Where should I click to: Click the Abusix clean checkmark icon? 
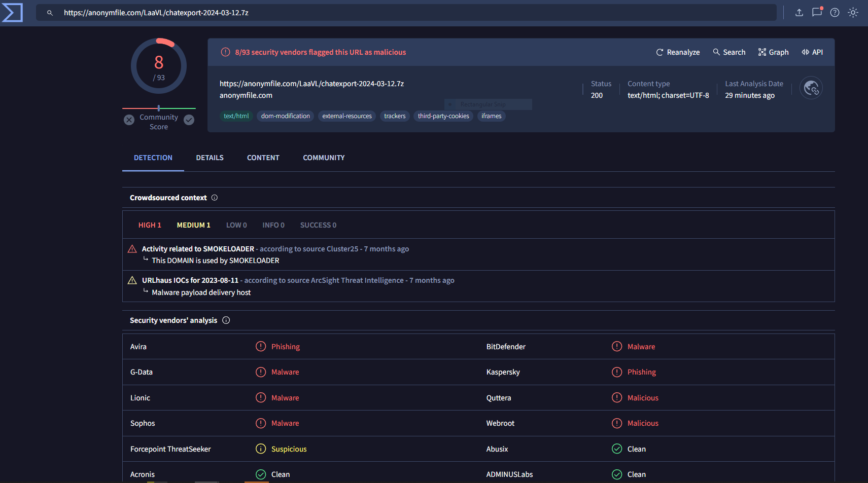coord(617,449)
